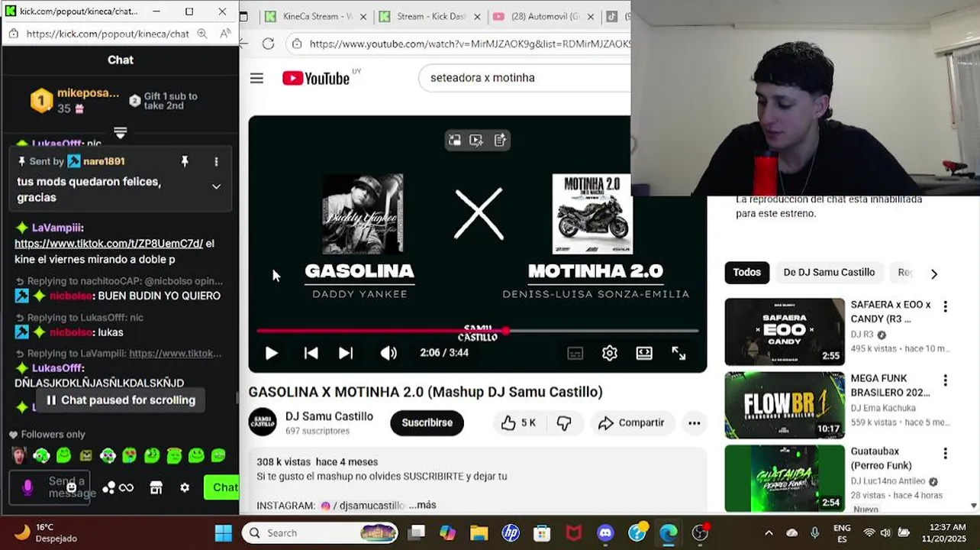The image size is (980, 550).
Task: Send message with green Chat button
Action: 221,487
